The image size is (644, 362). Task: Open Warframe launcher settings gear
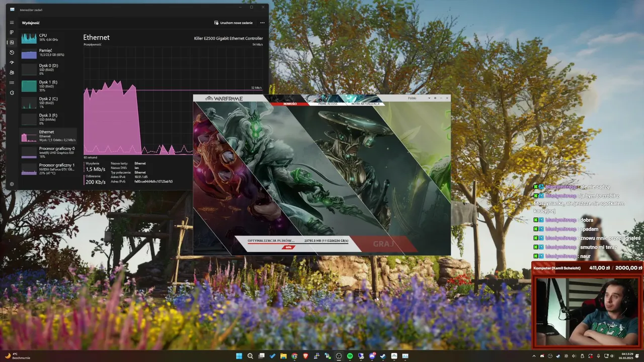pos(435,98)
